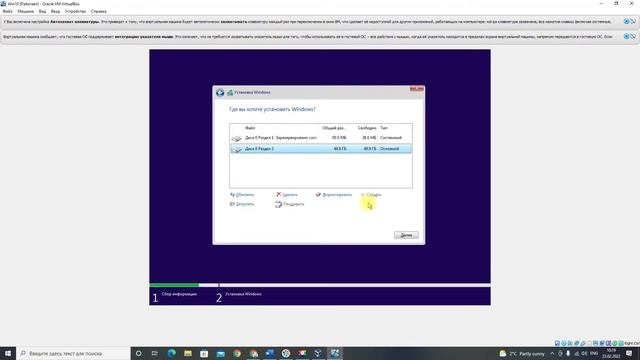The width and height of the screenshot is (640, 360).
Task: Open Task View on the taskbar
Action: tap(155, 353)
